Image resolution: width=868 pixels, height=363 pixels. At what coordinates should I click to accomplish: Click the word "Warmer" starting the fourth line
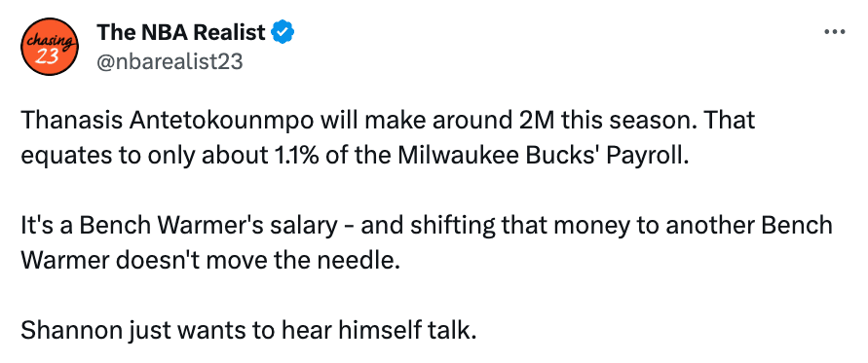(x=66, y=260)
